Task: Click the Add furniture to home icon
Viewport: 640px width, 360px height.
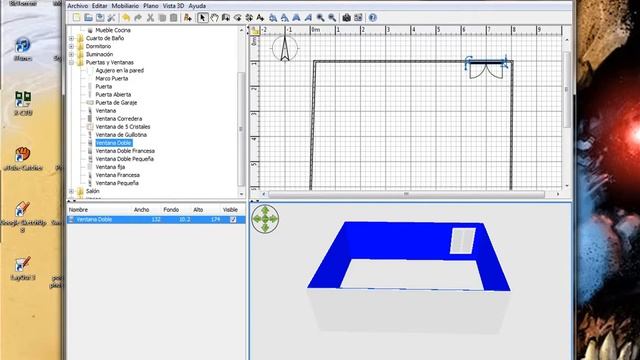Action: click(188, 18)
